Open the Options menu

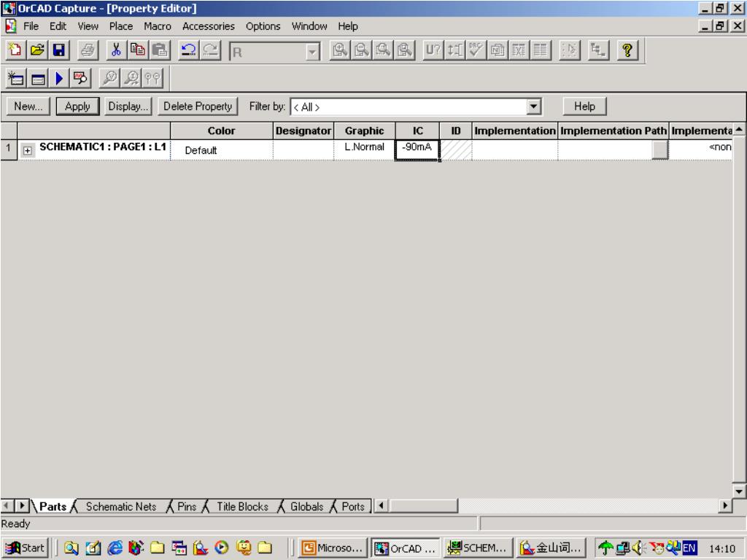(x=263, y=26)
